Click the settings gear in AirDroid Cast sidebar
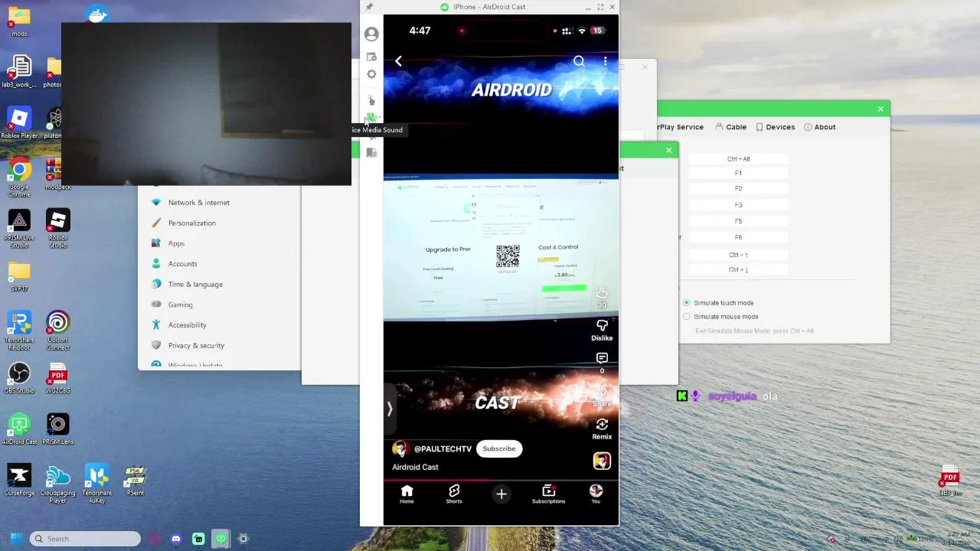Viewport: 980px width, 551px height. point(371,74)
